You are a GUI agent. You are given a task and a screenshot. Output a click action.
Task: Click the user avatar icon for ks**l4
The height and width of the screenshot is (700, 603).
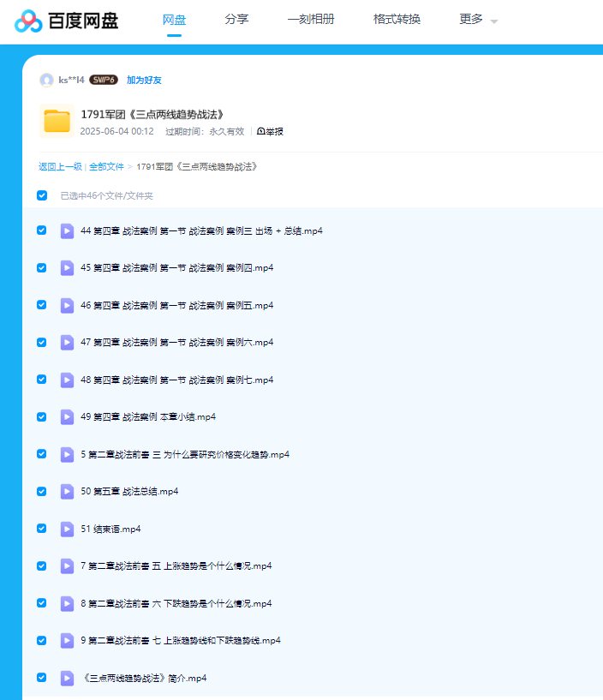click(46, 80)
